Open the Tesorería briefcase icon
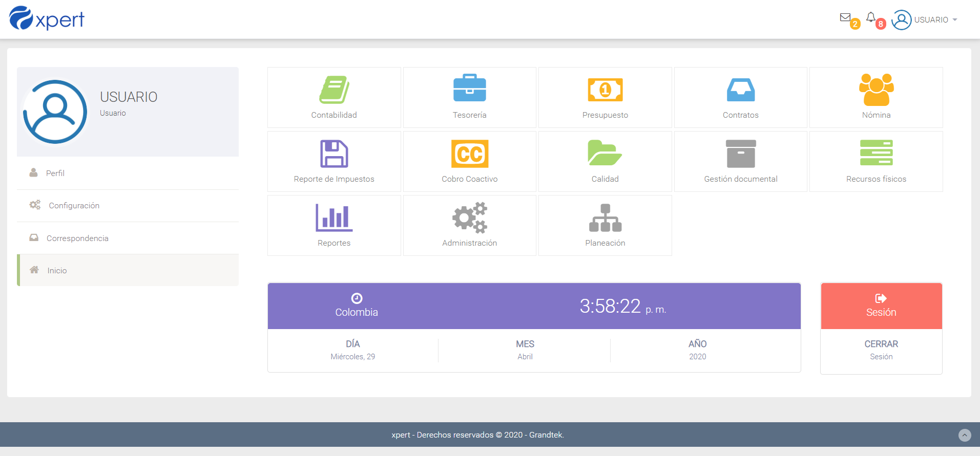 coord(469,88)
